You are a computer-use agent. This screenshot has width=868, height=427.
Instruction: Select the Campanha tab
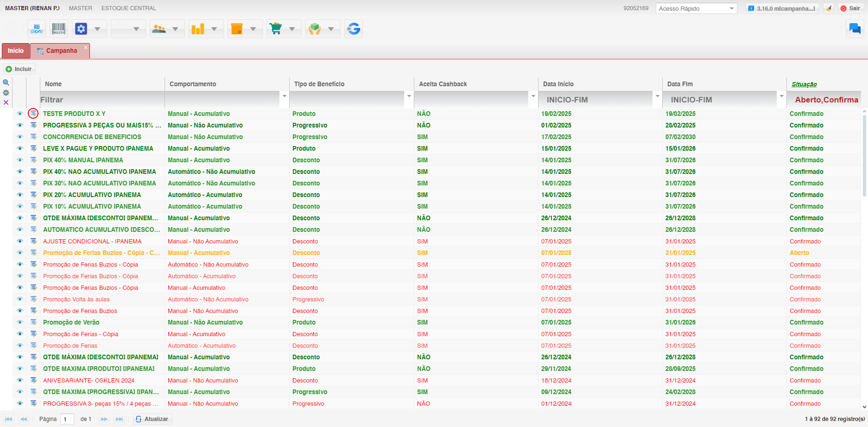(x=61, y=51)
